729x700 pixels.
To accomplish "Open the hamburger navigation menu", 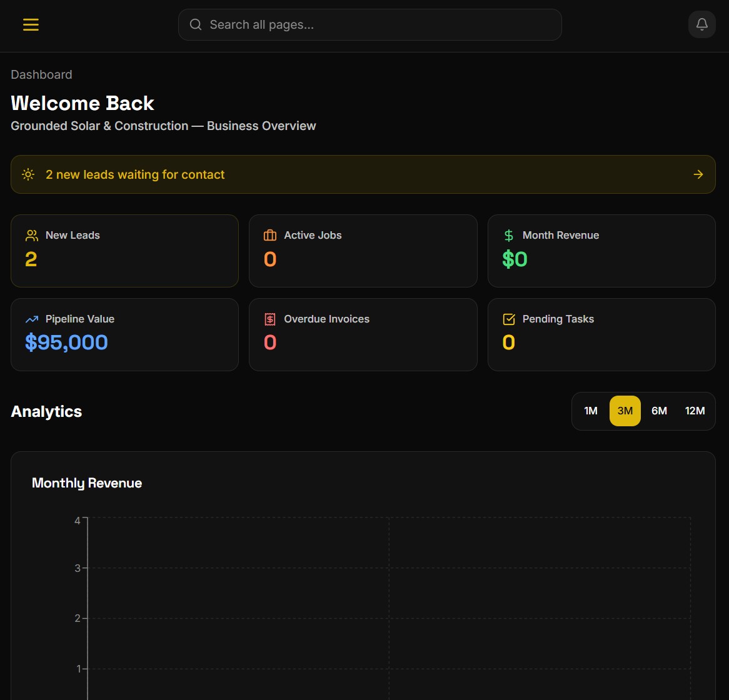I will pyautogui.click(x=31, y=24).
